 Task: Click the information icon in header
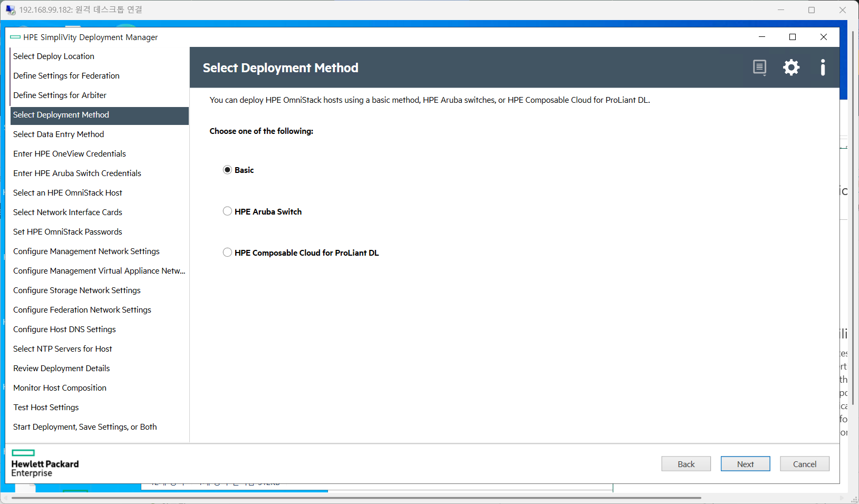(x=823, y=67)
